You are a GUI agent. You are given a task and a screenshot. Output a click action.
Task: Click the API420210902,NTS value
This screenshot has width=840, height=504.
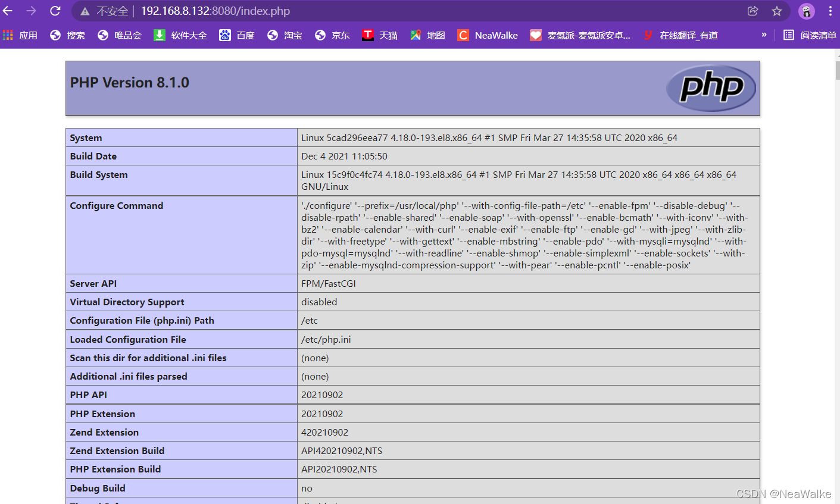342,451
